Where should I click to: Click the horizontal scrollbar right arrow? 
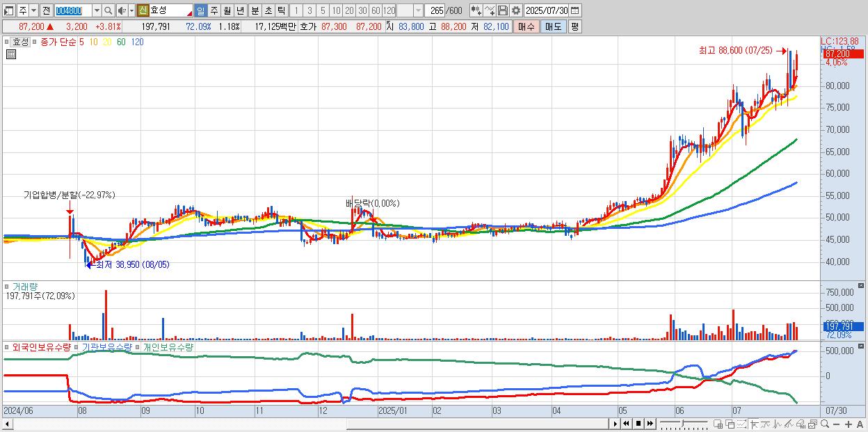pos(615,424)
